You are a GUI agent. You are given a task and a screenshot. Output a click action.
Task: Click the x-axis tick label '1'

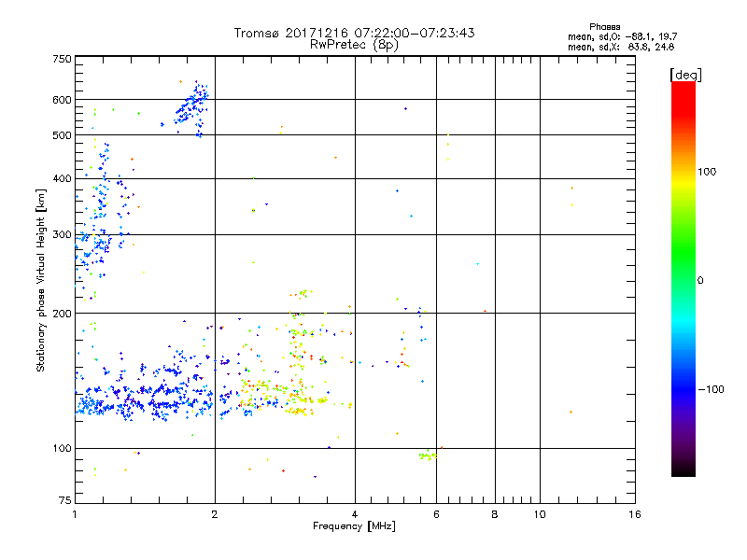[75, 514]
